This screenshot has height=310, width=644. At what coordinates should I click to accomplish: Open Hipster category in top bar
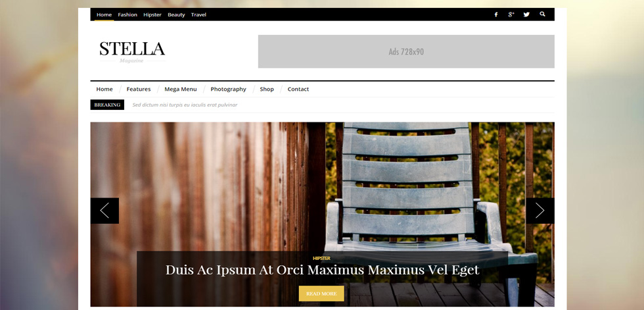tap(152, 14)
